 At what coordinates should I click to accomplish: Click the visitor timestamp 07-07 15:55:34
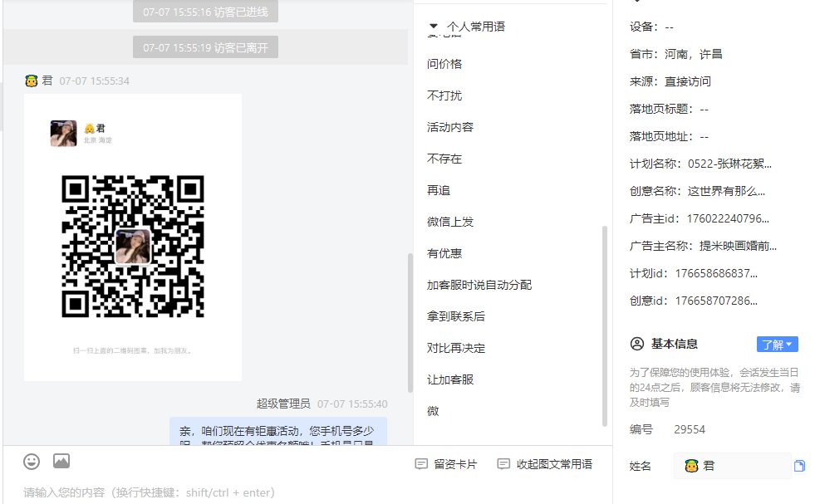[x=94, y=81]
